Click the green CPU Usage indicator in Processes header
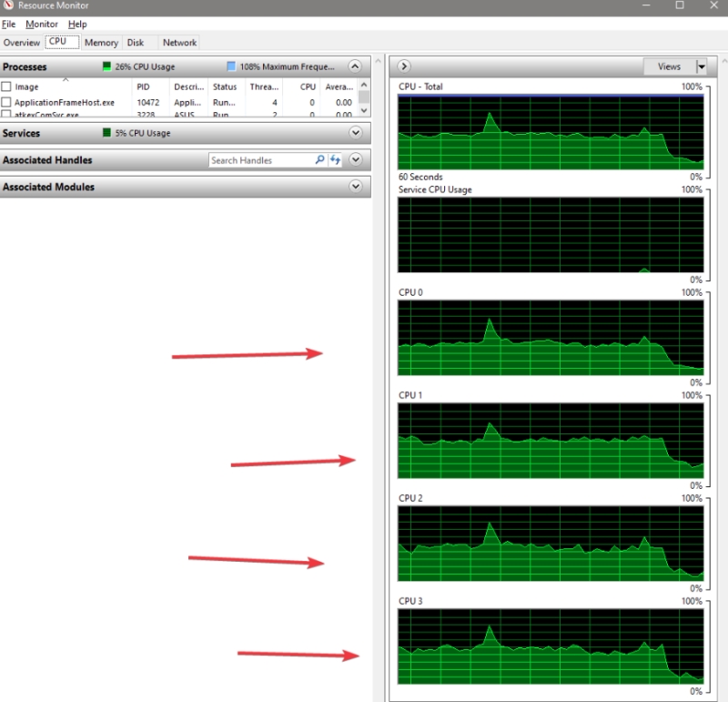The width and height of the screenshot is (728, 702). (106, 66)
